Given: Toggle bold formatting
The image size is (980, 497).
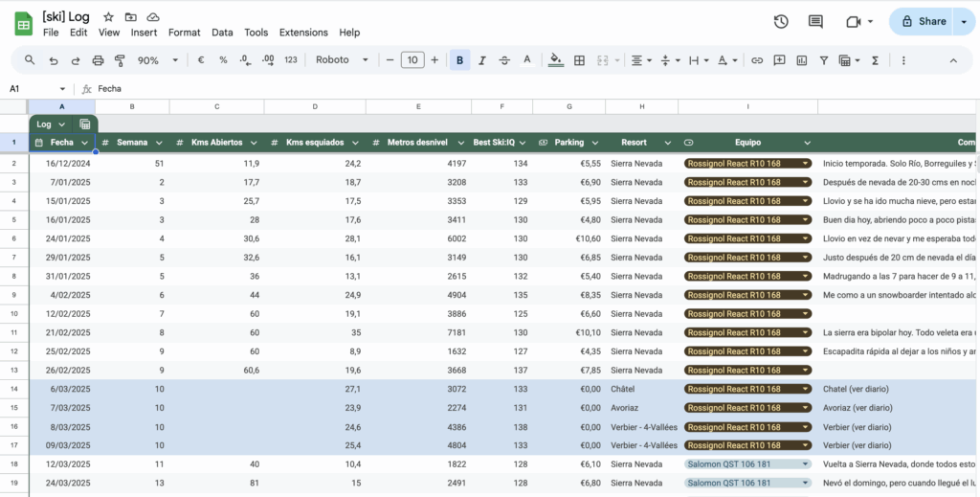Looking at the screenshot, I should pyautogui.click(x=460, y=60).
